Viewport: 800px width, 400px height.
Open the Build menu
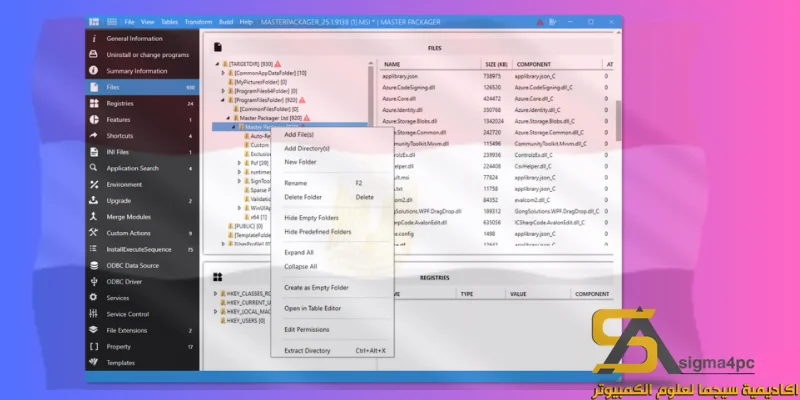[x=226, y=22]
